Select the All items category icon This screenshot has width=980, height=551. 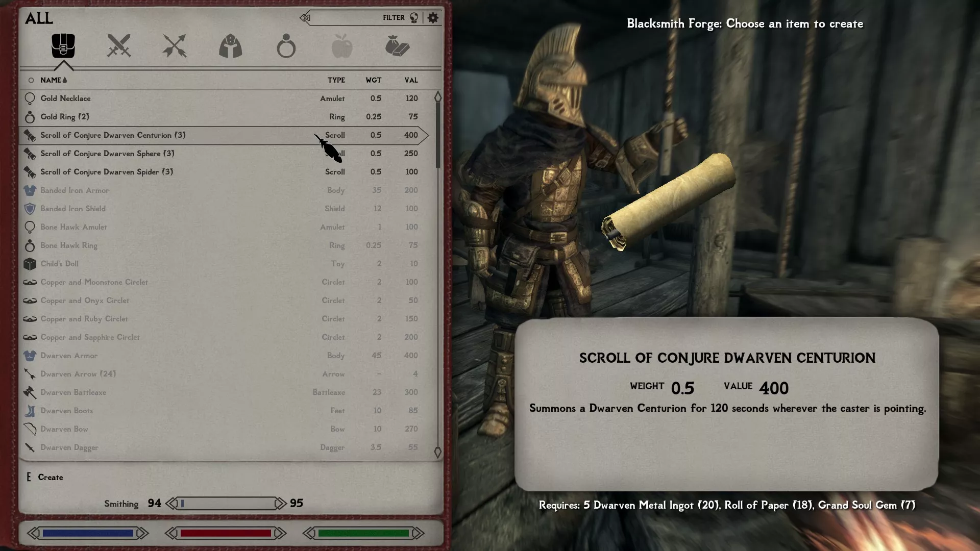(63, 46)
